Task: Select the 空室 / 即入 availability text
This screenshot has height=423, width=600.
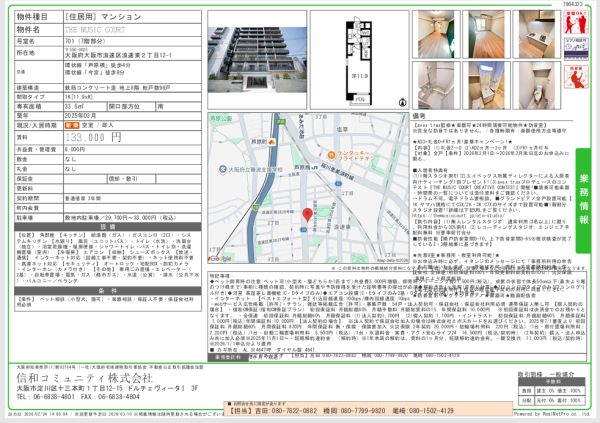Action: (98, 125)
